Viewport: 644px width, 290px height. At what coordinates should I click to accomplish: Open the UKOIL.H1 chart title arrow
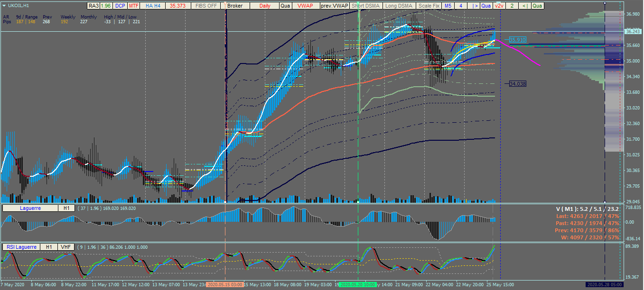click(4, 6)
